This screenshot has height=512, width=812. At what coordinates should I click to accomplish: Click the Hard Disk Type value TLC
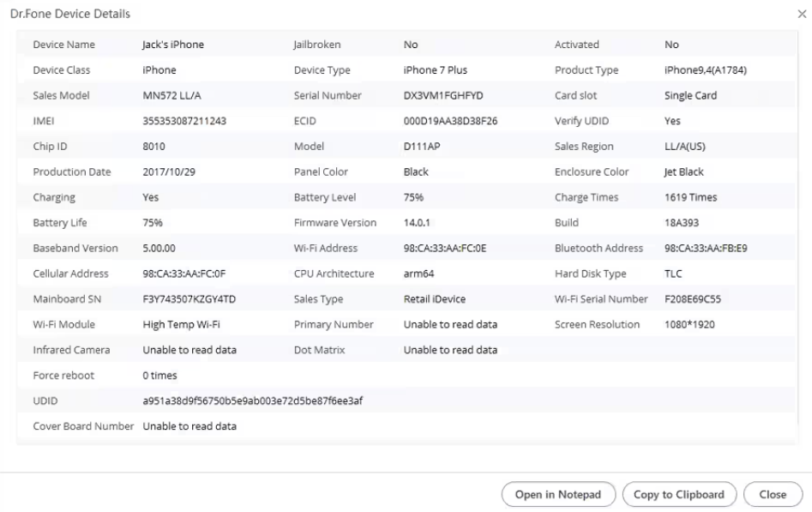673,273
